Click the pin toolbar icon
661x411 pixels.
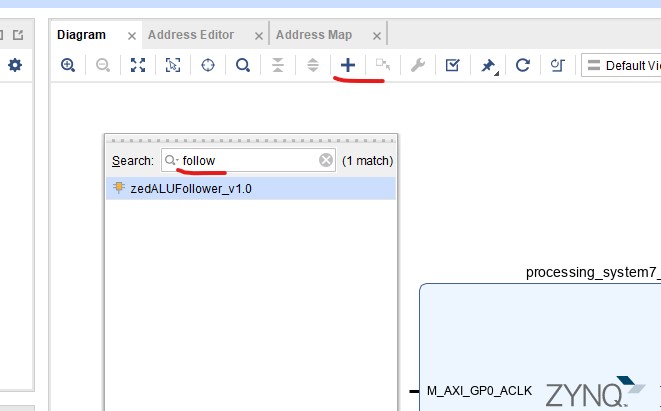point(488,65)
